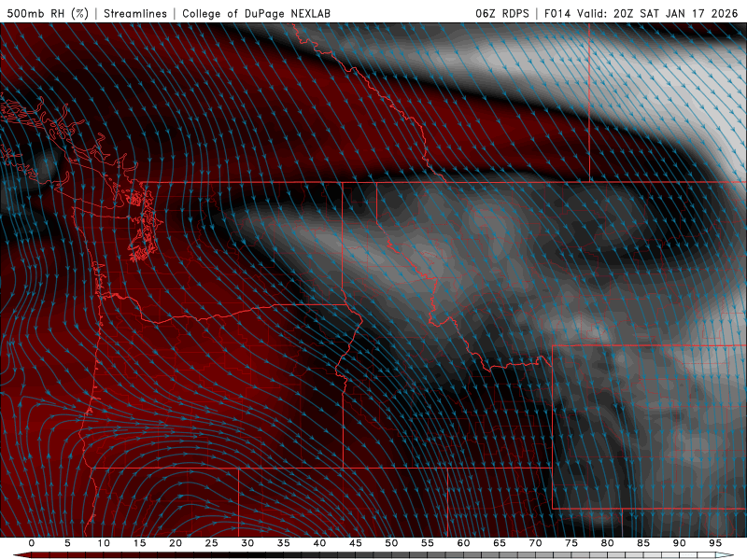Image resolution: width=747 pixels, height=560 pixels.
Task: Click the "60" value on the color scale
Action: 463,543
